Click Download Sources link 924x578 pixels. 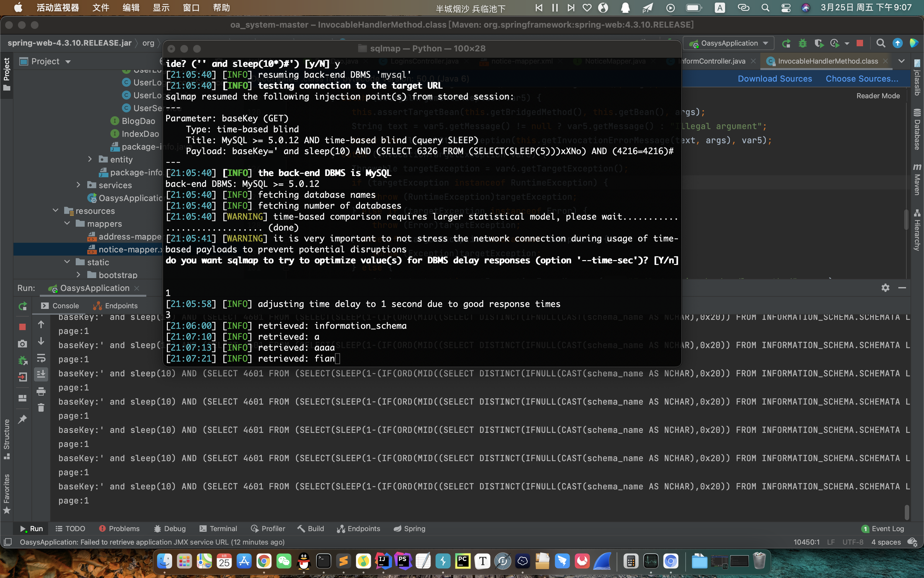pos(775,79)
